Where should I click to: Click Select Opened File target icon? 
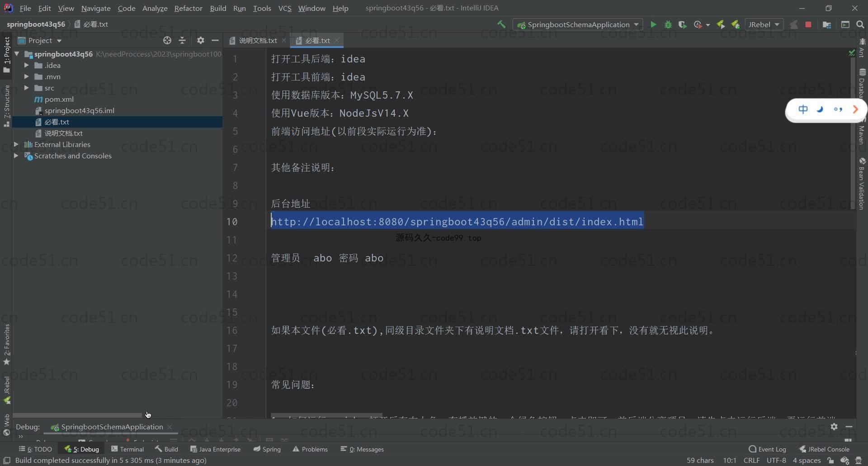167,40
